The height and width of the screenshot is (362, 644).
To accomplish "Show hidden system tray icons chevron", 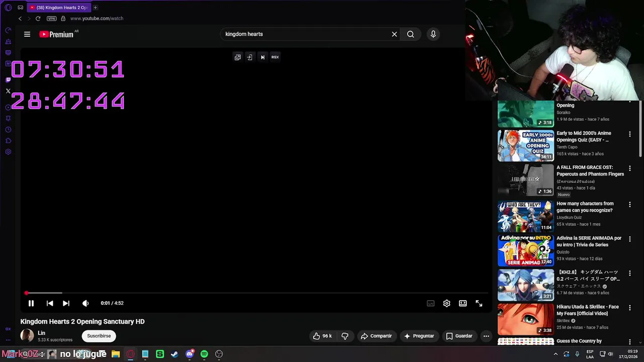I will pyautogui.click(x=555, y=354).
